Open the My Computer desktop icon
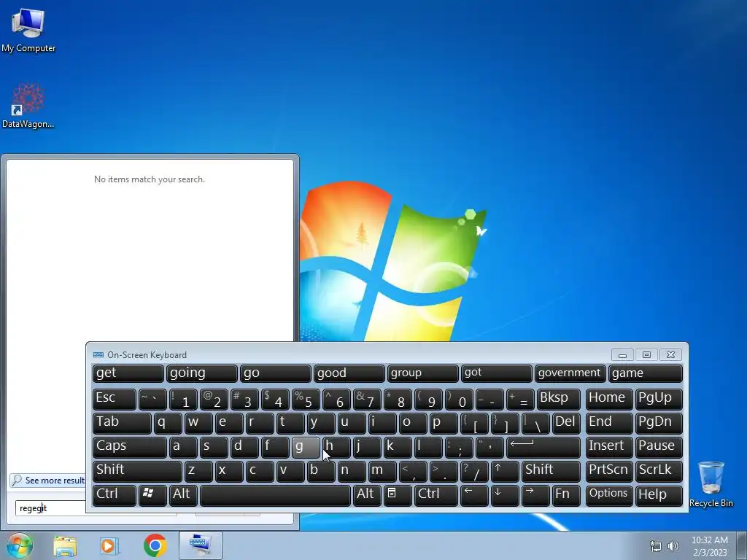 click(x=28, y=31)
